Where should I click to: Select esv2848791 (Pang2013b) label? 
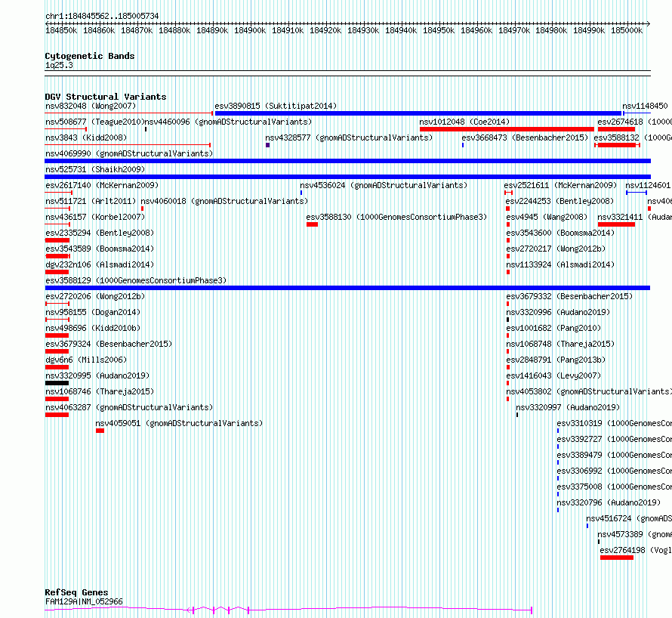tap(556, 360)
